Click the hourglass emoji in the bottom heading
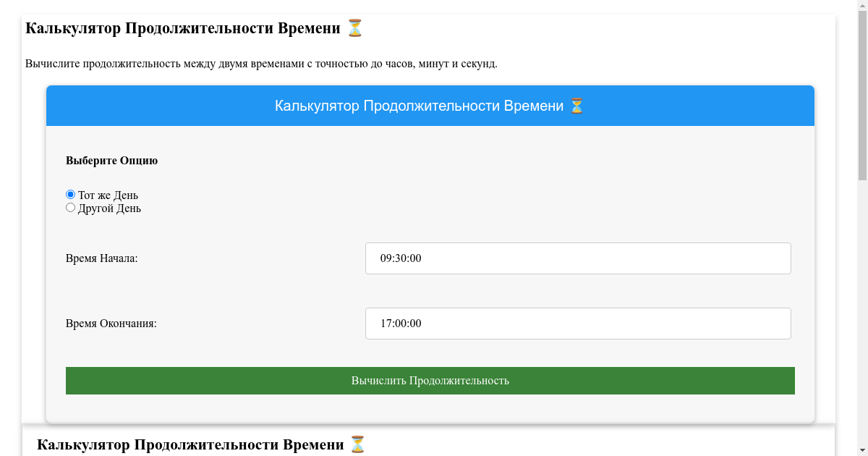The height and width of the screenshot is (456, 868). pyautogui.click(x=358, y=444)
